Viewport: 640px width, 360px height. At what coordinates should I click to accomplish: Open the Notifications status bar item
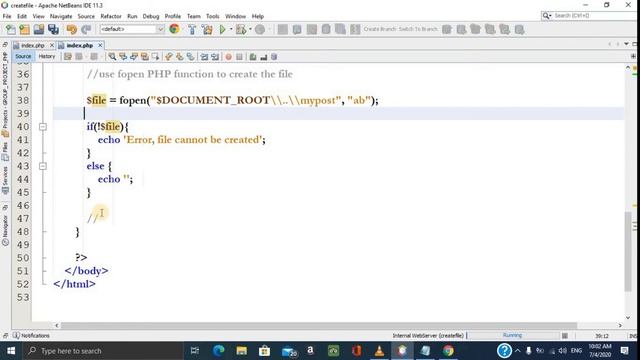point(31,336)
